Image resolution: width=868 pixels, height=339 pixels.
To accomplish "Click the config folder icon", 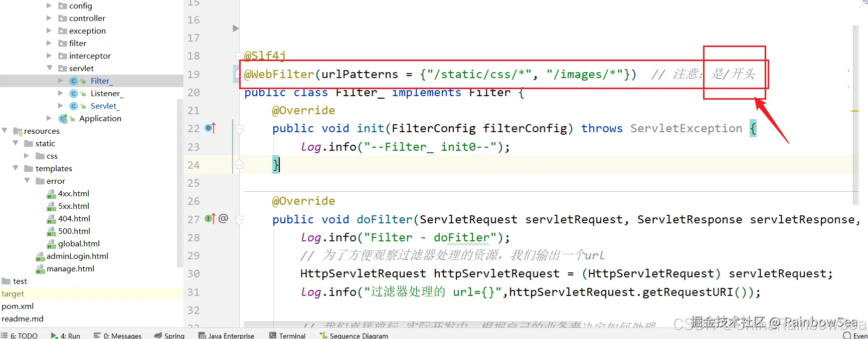I will point(62,6).
